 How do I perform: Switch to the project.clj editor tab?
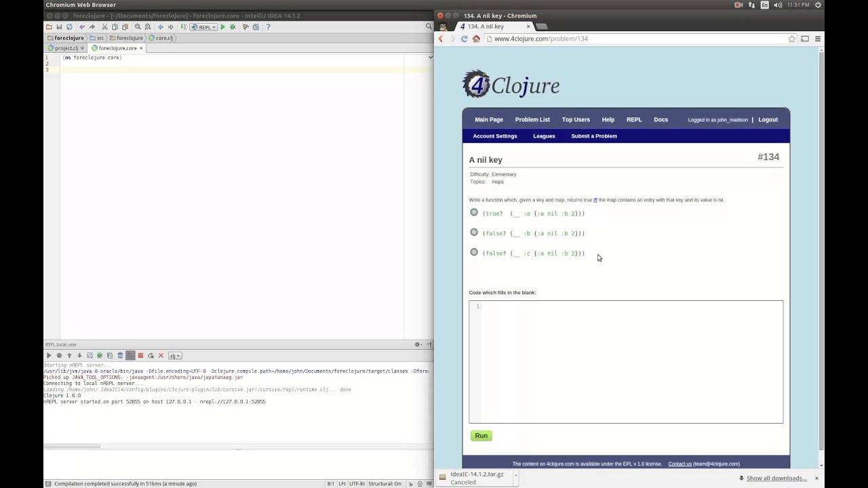[66, 48]
